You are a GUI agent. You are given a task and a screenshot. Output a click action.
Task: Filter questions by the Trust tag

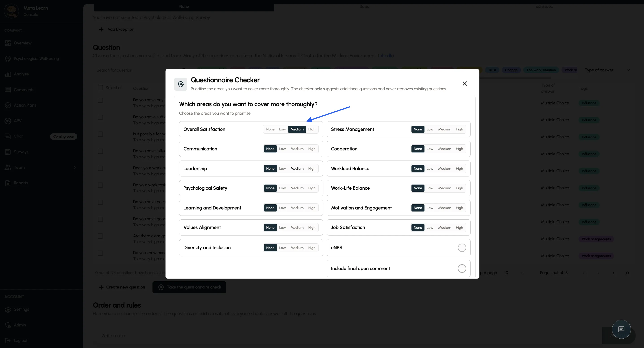pyautogui.click(x=492, y=70)
